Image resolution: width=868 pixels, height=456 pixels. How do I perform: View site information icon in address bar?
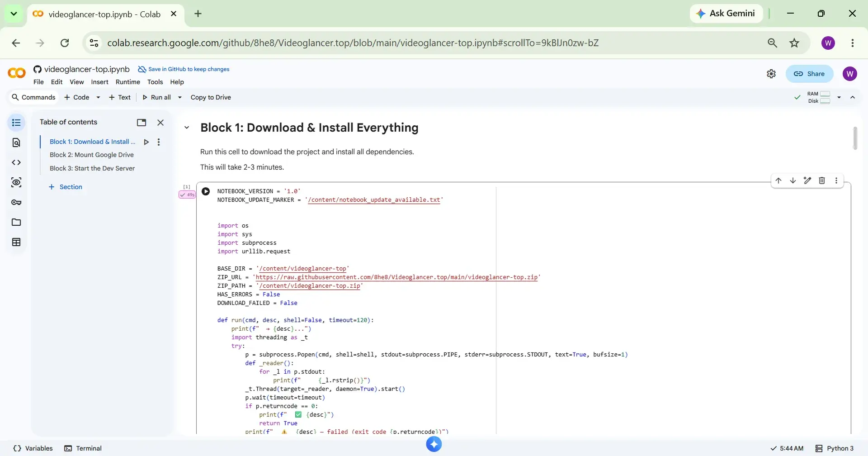pyautogui.click(x=94, y=43)
